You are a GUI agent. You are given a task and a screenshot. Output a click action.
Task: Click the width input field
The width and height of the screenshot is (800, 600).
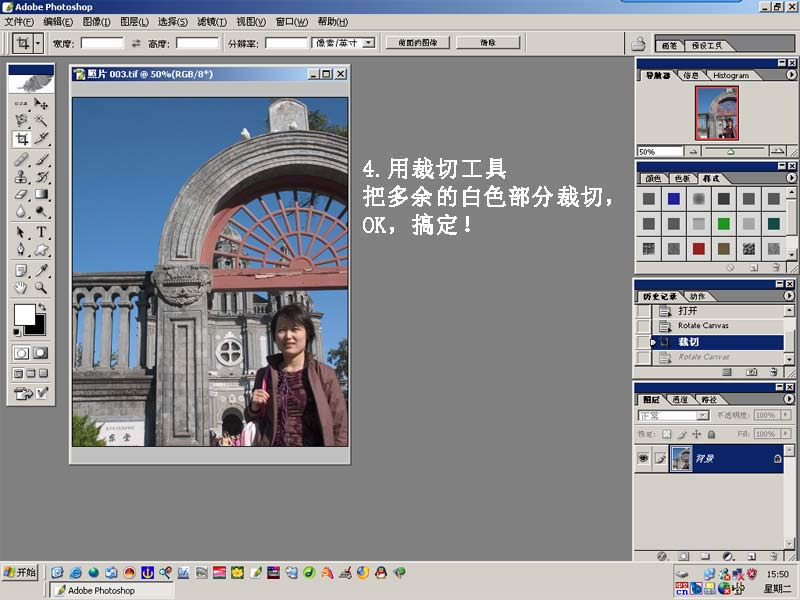(102, 43)
